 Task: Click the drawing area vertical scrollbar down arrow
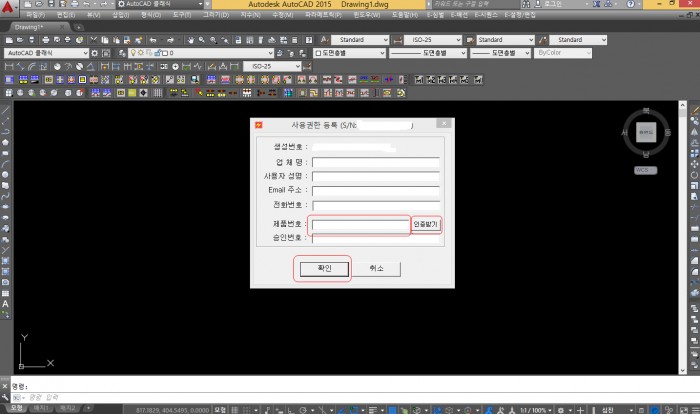point(683,370)
